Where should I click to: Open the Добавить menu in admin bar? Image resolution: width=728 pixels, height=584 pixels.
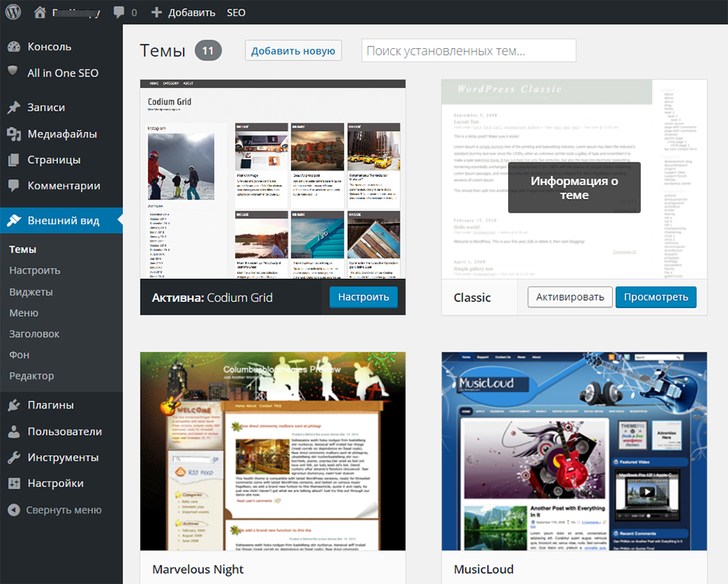tap(183, 12)
